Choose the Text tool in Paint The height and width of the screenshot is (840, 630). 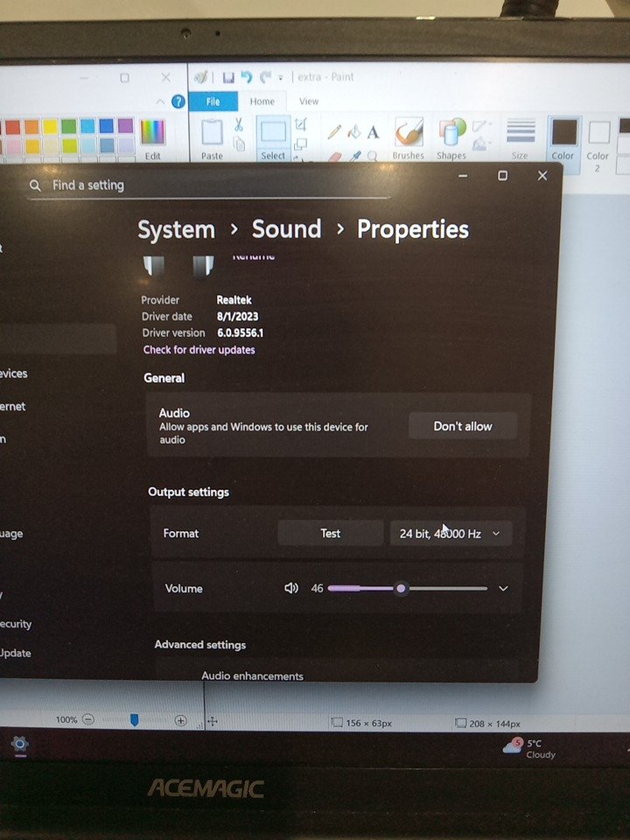374,132
